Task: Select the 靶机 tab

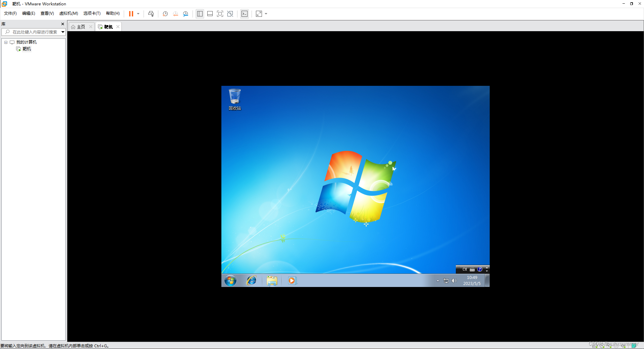Action: click(108, 27)
